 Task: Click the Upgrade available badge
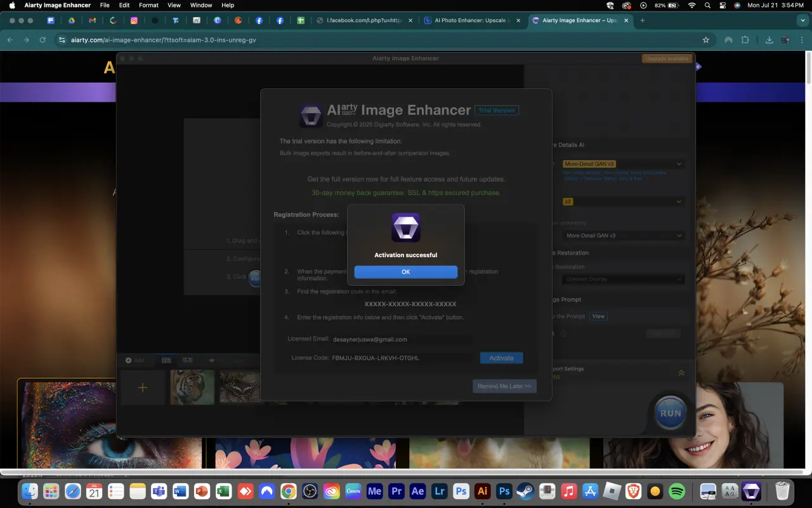click(x=667, y=58)
